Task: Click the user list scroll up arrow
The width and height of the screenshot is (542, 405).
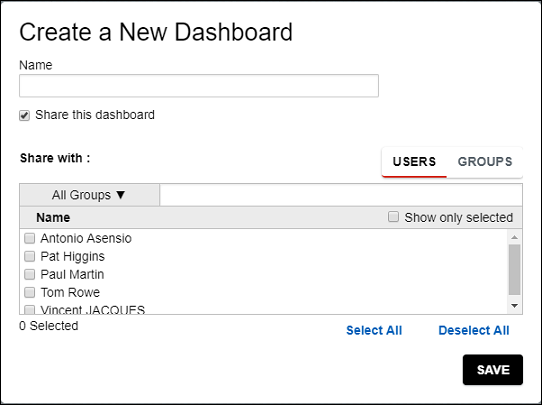Action: pyautogui.click(x=514, y=237)
